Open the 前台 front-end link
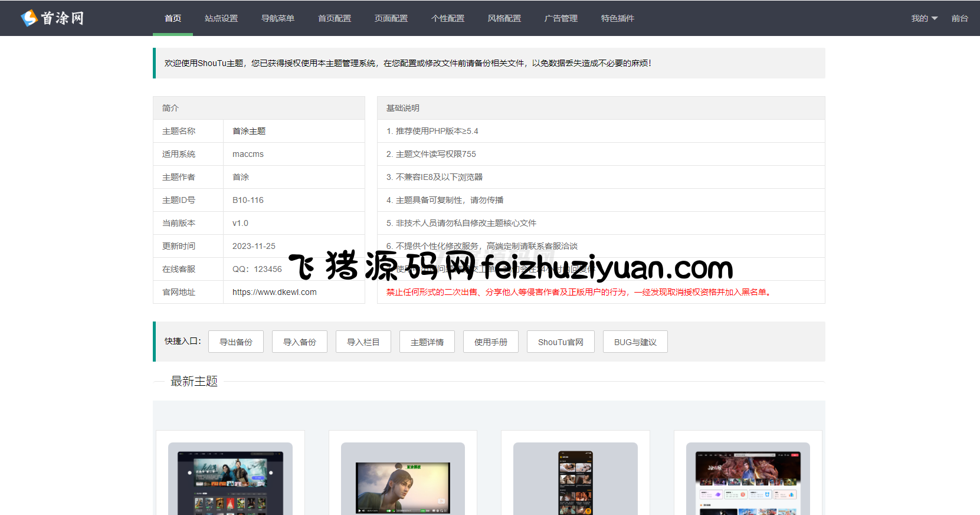Image resolution: width=980 pixels, height=515 pixels. (x=959, y=18)
